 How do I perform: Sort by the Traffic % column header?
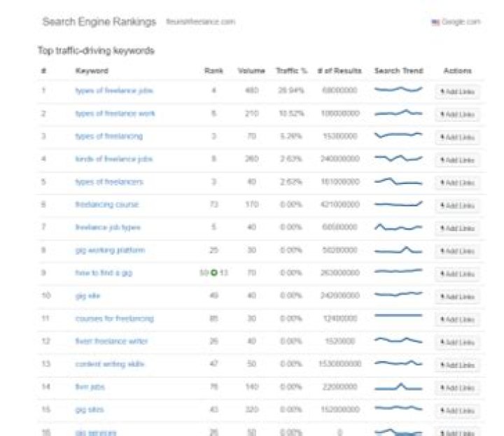(290, 71)
